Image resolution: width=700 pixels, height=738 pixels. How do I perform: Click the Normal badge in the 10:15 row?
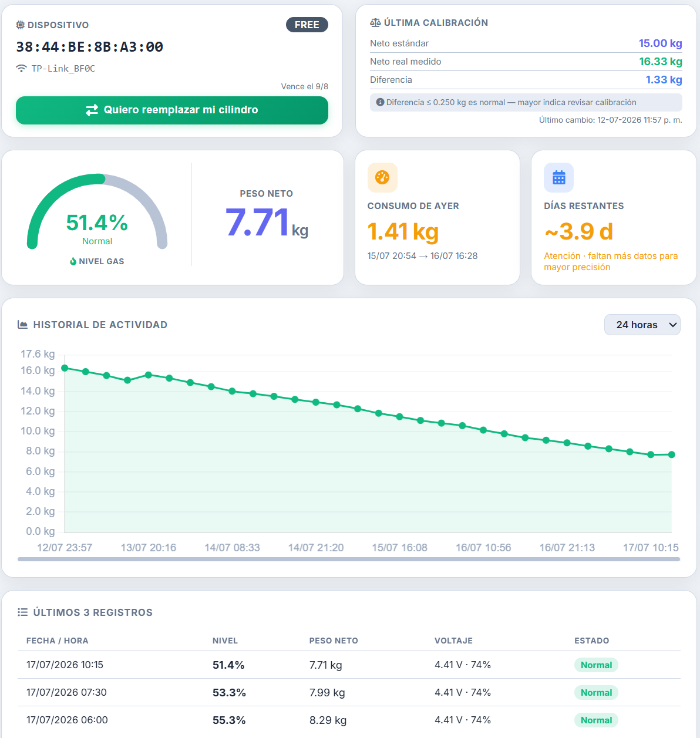click(596, 665)
